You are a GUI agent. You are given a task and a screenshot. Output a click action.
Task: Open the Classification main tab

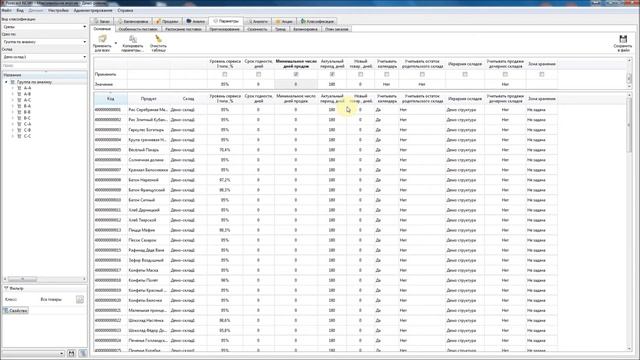[x=317, y=21]
